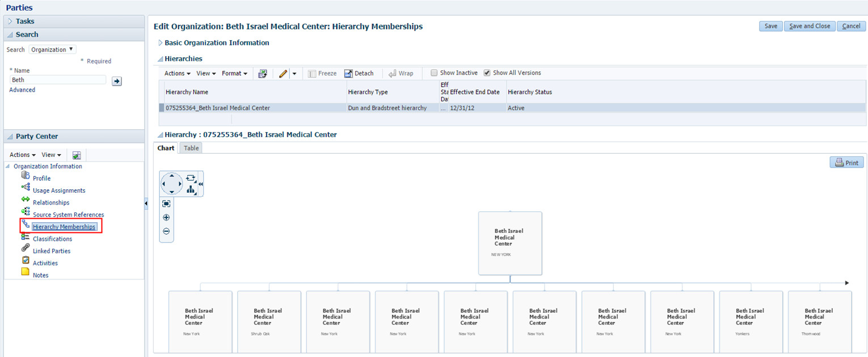Click the Activities clipboard icon
The height and width of the screenshot is (357, 868).
pyautogui.click(x=25, y=260)
